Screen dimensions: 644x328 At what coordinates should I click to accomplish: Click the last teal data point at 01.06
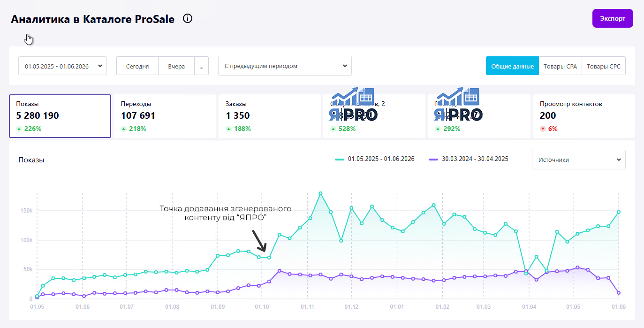[619, 212]
